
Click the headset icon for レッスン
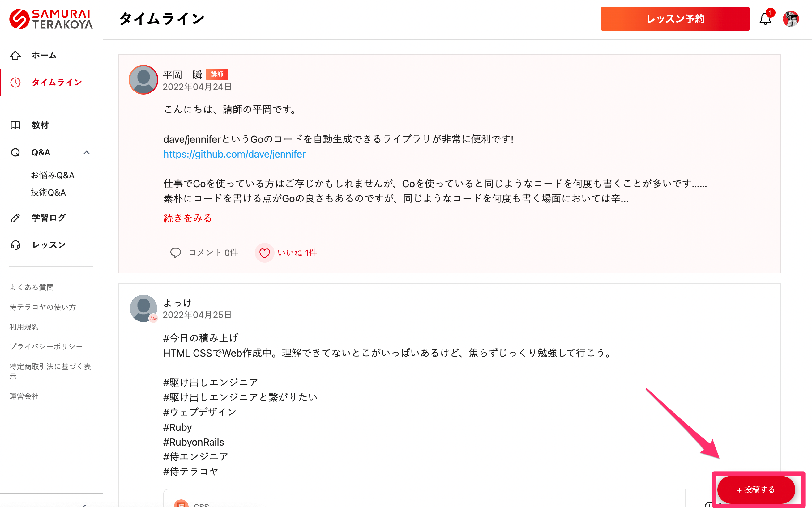(x=15, y=245)
